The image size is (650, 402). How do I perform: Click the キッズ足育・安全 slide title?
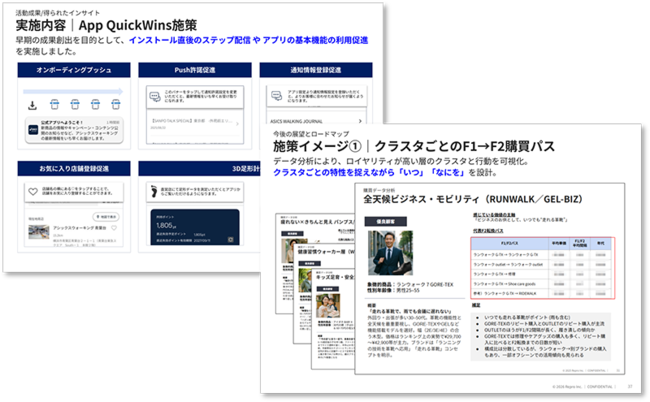(x=335, y=277)
